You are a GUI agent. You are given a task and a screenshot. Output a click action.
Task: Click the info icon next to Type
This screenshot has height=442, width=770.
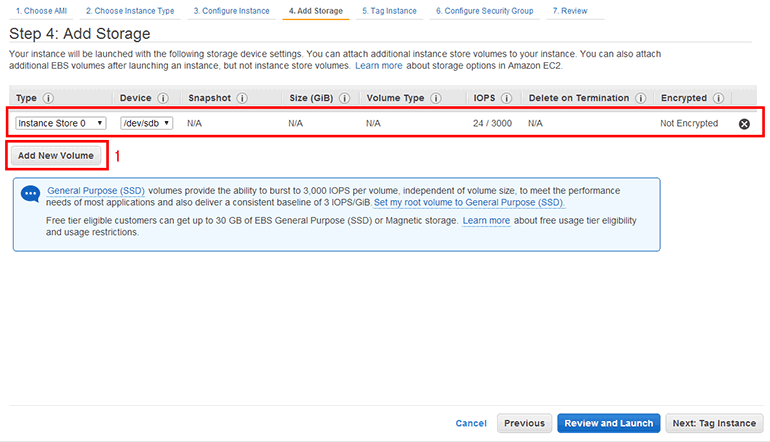coord(48,98)
